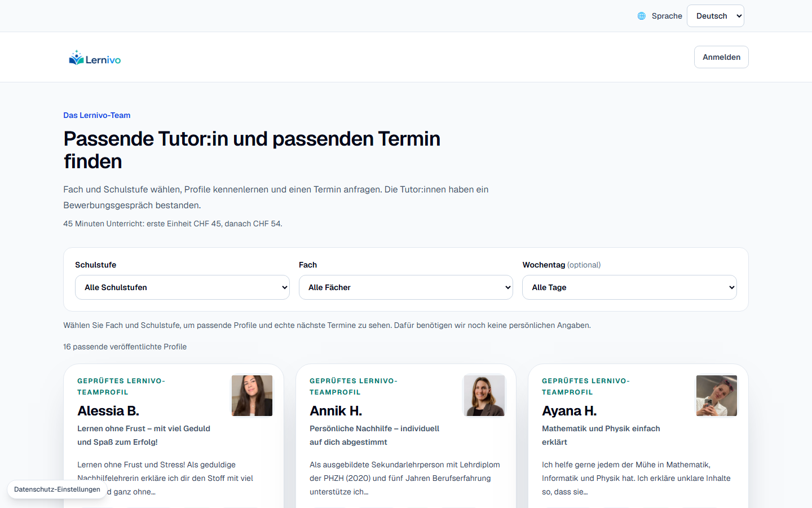
Task: Click the Das Lernivo-Team label
Action: coord(97,115)
